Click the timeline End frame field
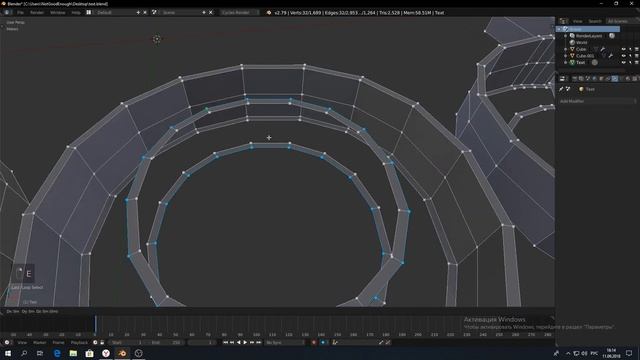This screenshot has width=640, height=360. pos(165,342)
